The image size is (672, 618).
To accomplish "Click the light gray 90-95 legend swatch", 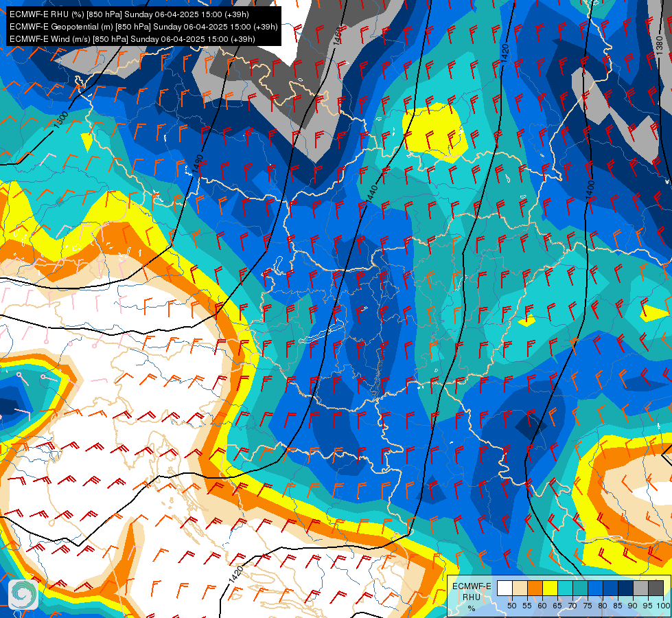I will click(x=640, y=588).
